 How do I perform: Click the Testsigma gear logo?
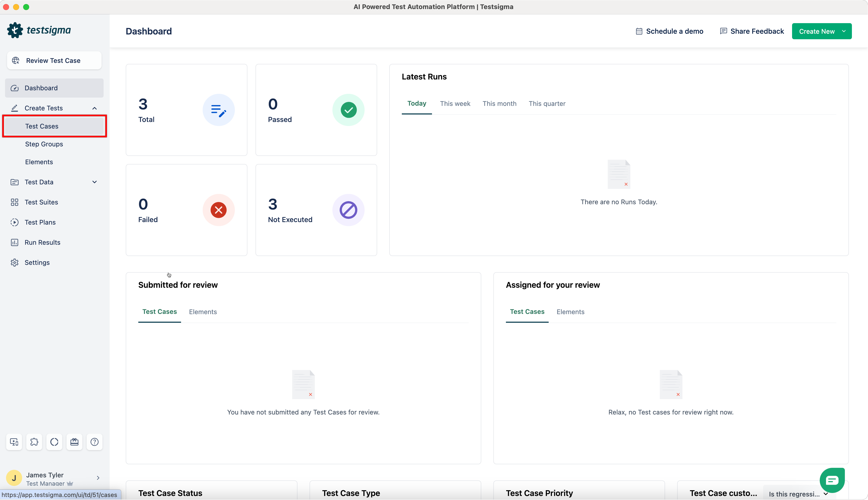click(15, 30)
